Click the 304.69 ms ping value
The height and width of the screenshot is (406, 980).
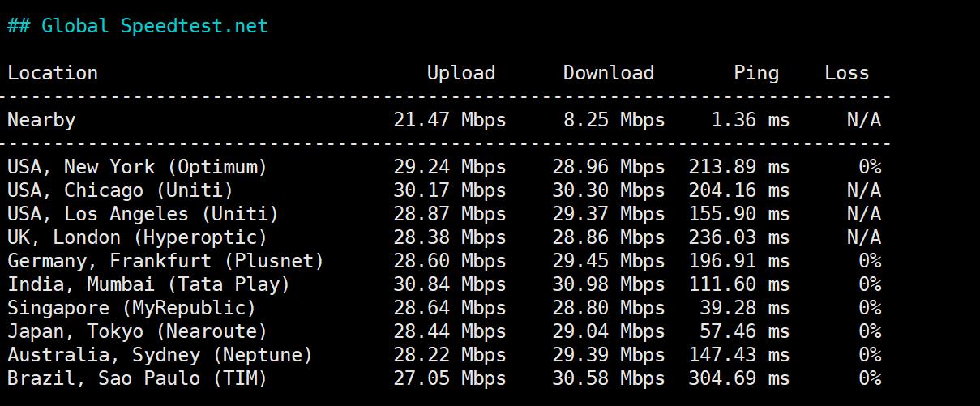[738, 378]
